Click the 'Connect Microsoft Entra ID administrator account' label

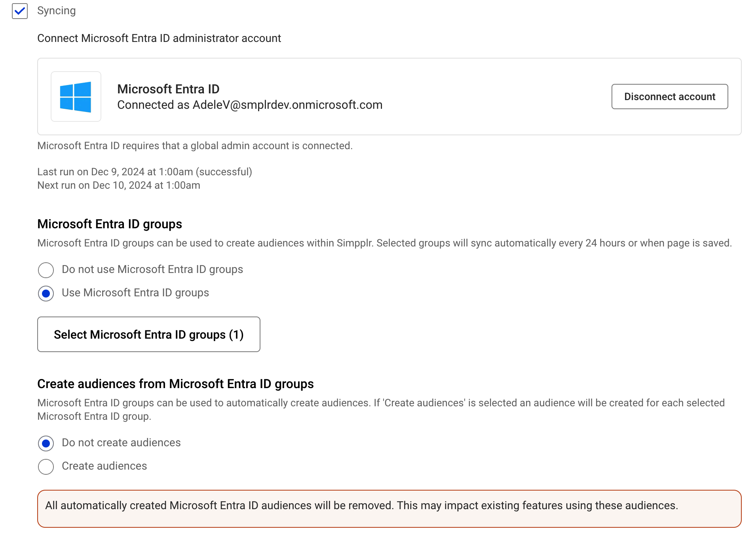[159, 38]
